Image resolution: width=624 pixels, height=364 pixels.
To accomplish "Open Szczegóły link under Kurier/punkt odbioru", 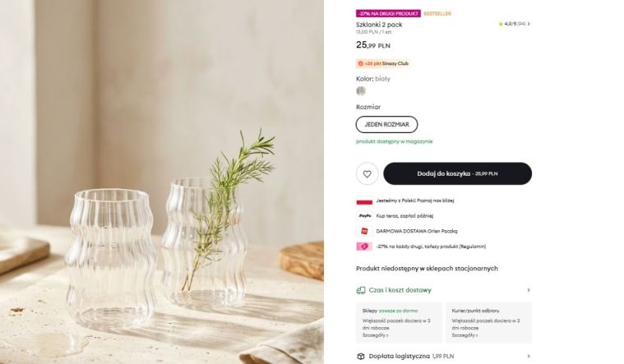I will pos(464,335).
